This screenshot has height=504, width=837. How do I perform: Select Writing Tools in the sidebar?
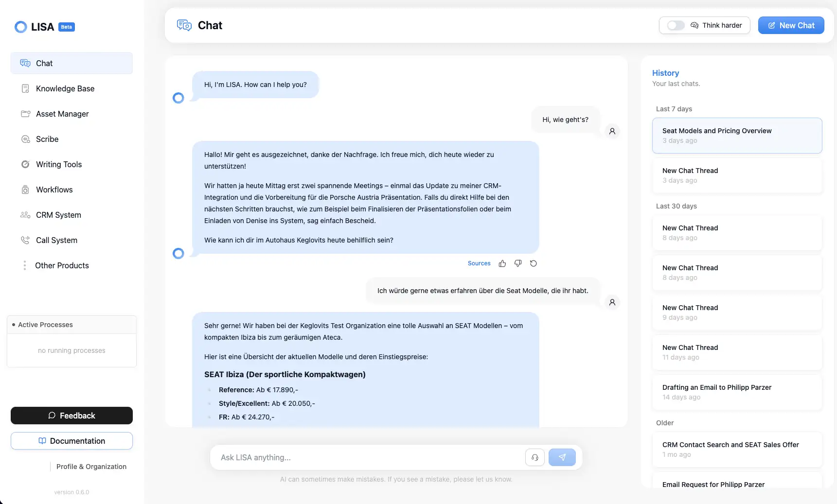59,164
